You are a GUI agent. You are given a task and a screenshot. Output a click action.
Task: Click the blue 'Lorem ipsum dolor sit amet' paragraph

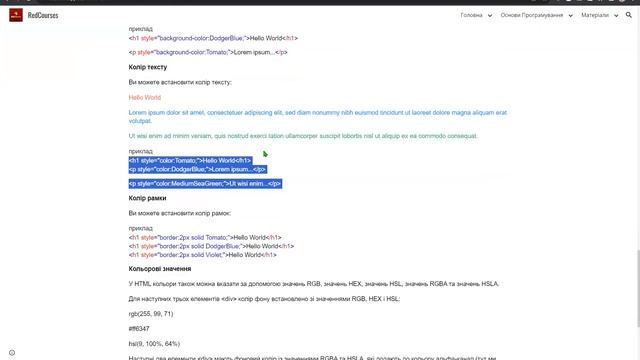(x=318, y=117)
